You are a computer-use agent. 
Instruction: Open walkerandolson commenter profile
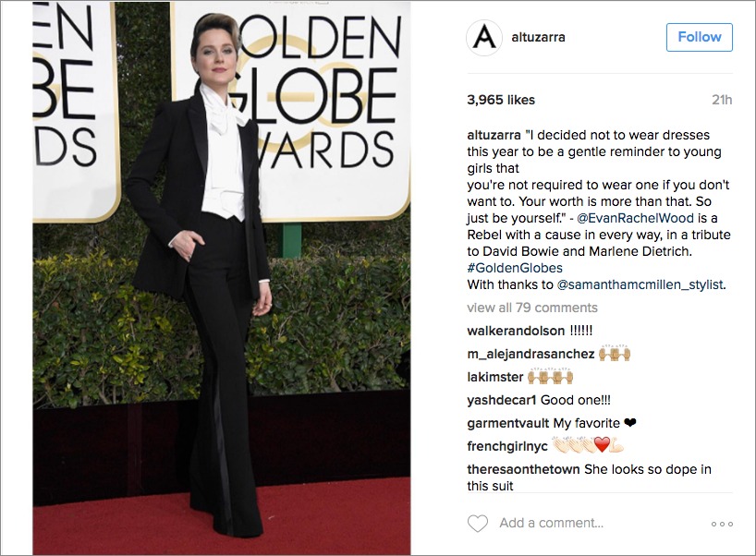[516, 331]
